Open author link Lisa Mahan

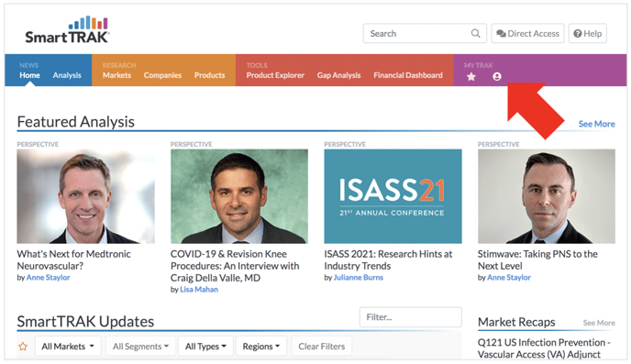199,290
